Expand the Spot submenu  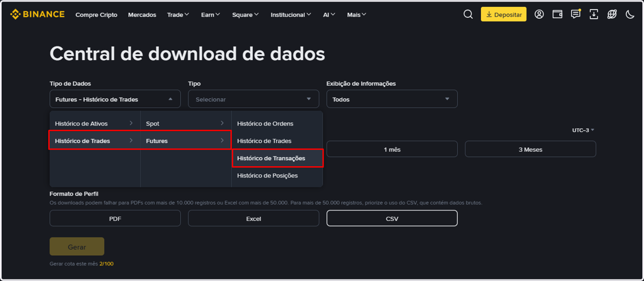click(x=186, y=124)
